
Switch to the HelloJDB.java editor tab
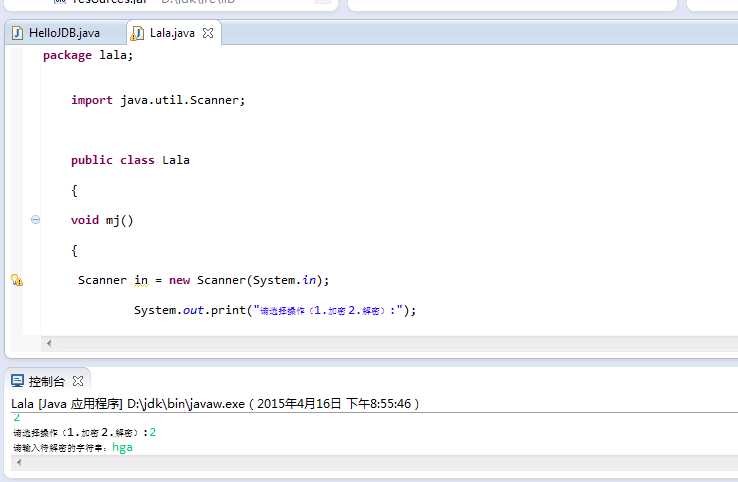pyautogui.click(x=64, y=33)
